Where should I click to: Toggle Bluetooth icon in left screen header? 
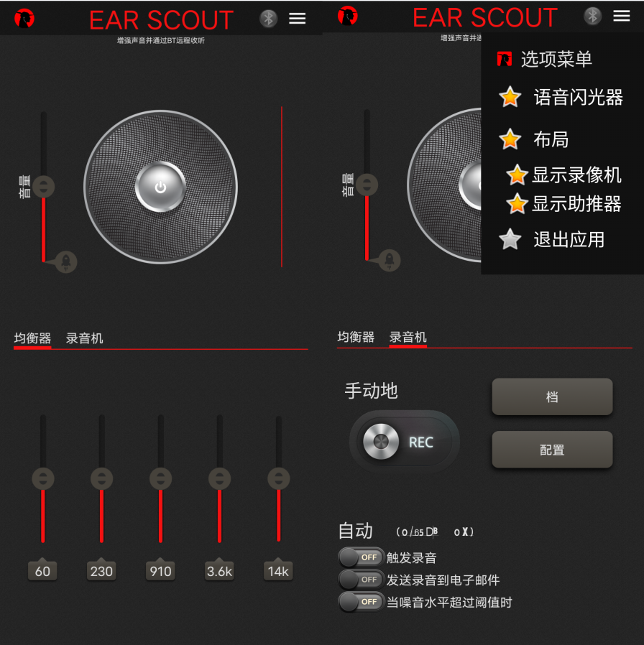(x=269, y=19)
